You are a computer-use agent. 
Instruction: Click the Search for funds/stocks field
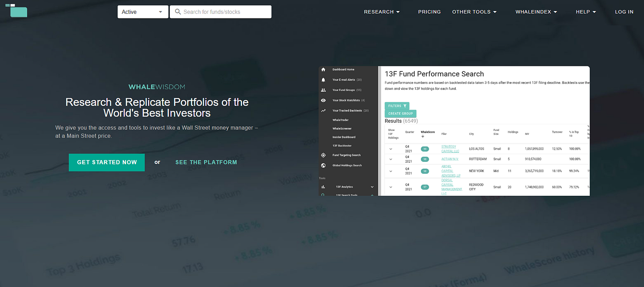point(221,12)
